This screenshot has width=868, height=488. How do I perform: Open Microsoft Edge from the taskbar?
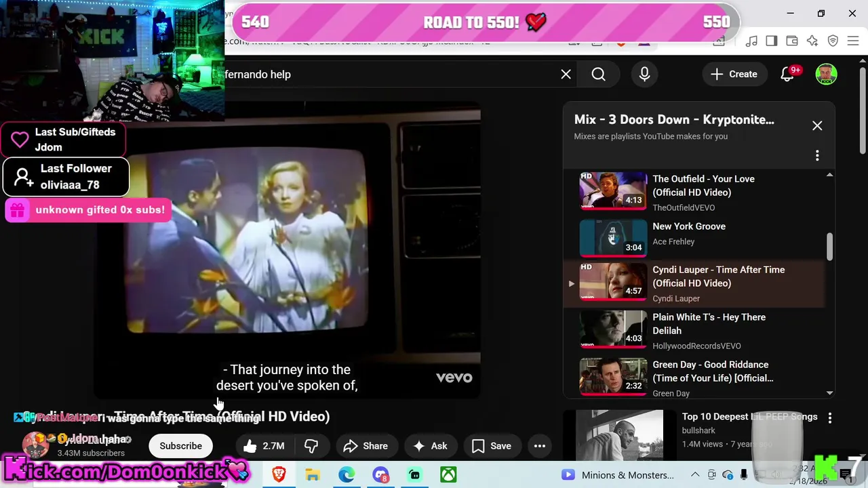(347, 475)
